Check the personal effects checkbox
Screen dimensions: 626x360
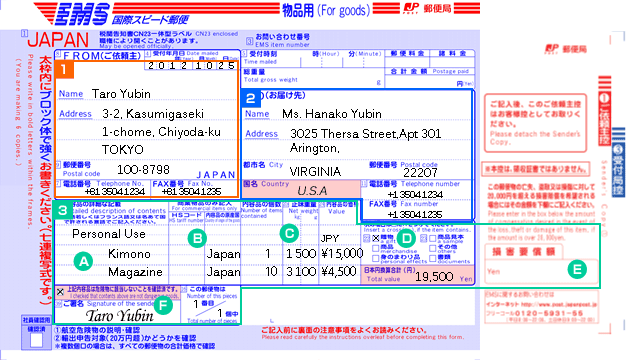[375, 258]
